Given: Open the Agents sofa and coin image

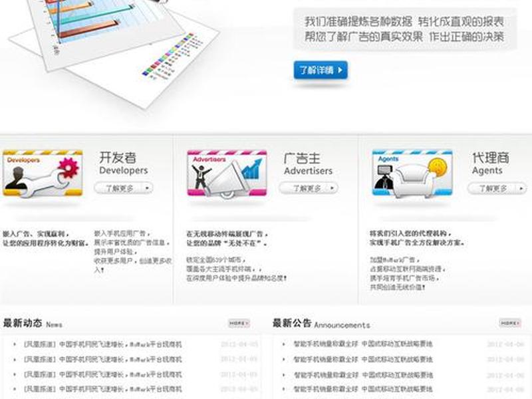Looking at the screenshot, I should [412, 174].
